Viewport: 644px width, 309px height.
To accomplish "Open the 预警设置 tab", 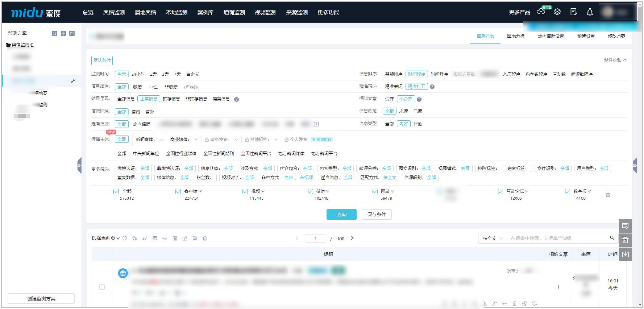I will pyautogui.click(x=586, y=36).
